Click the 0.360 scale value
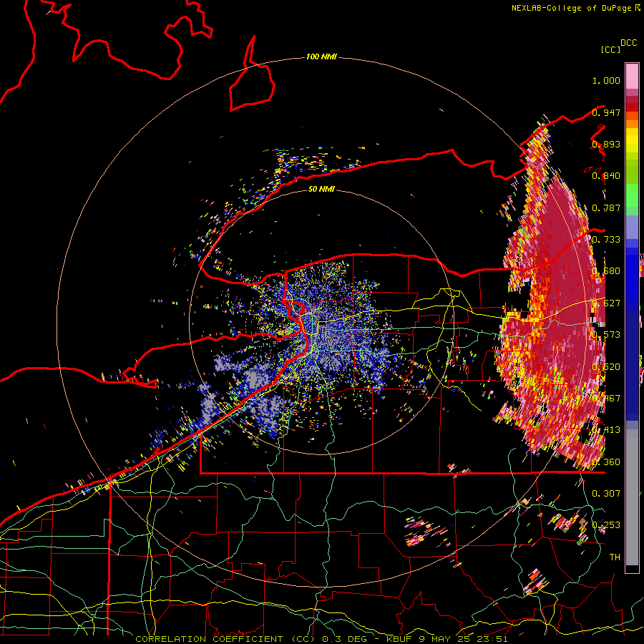 point(606,462)
